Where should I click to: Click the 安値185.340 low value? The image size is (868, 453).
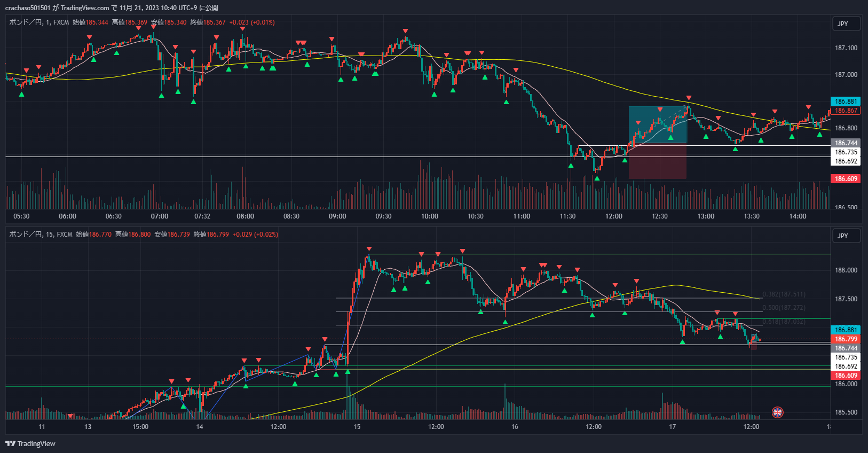169,22
